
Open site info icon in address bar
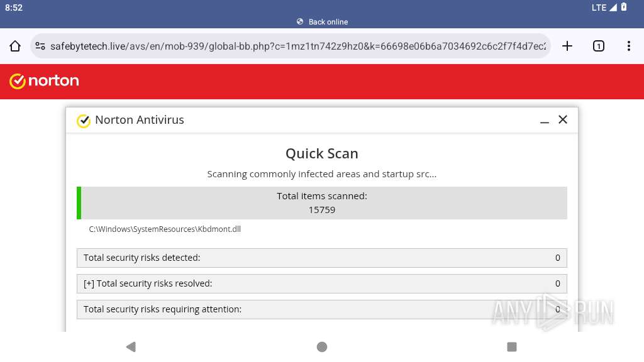point(40,46)
